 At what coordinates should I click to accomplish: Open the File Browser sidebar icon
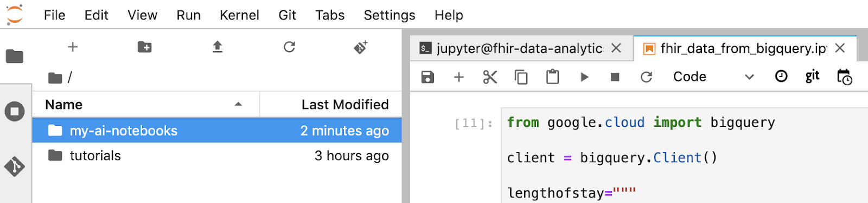click(x=15, y=56)
